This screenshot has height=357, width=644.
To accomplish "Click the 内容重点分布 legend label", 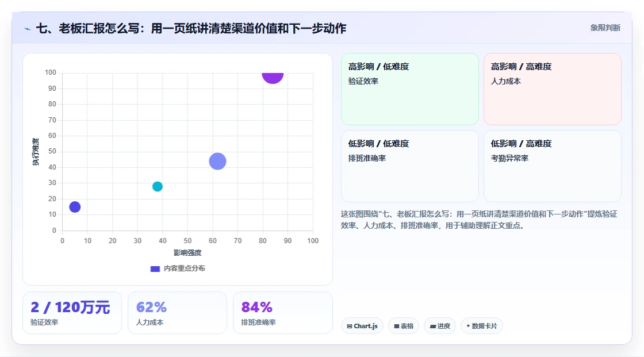I will 185,268.
